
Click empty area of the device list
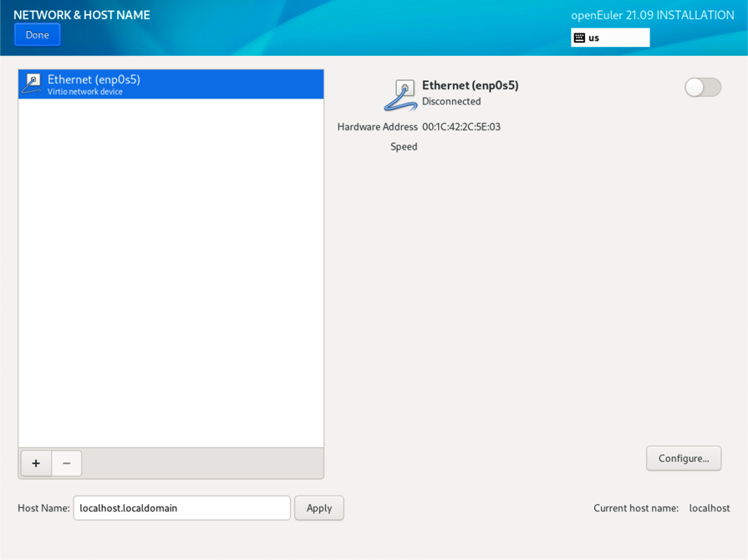(170, 276)
